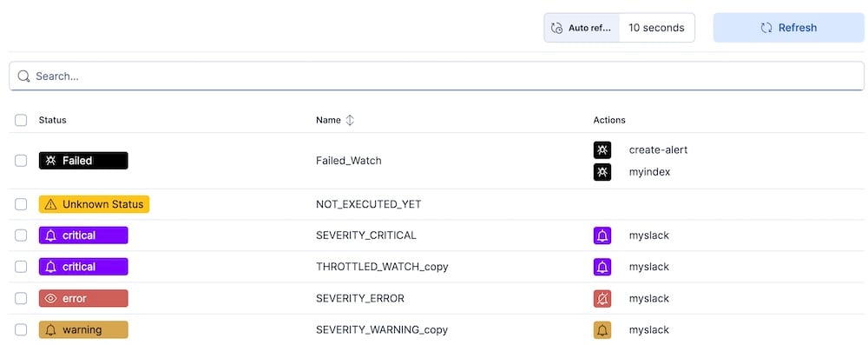Click the Actions column header
Screen dimensions: 868x345
[609, 121]
